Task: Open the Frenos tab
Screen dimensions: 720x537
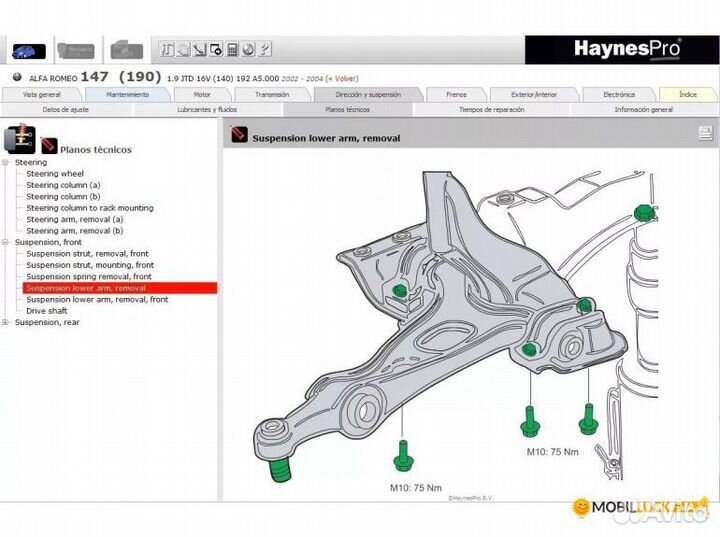Action: pyautogui.click(x=456, y=95)
